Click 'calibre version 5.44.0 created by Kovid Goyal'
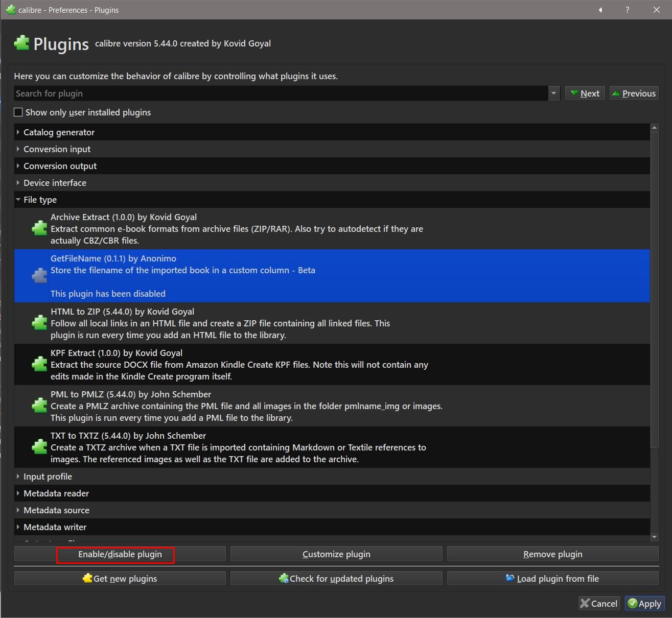Screen dimensions: 672x618 [183, 44]
